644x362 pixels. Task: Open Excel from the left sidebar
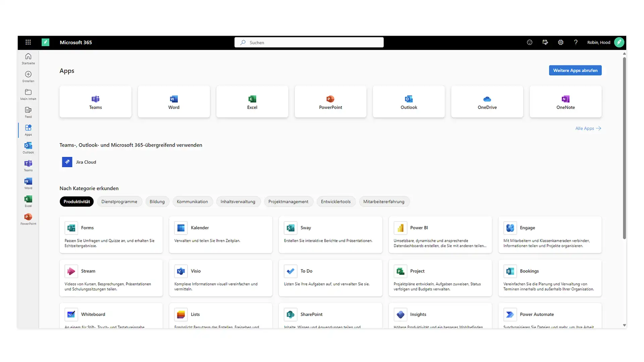28,201
